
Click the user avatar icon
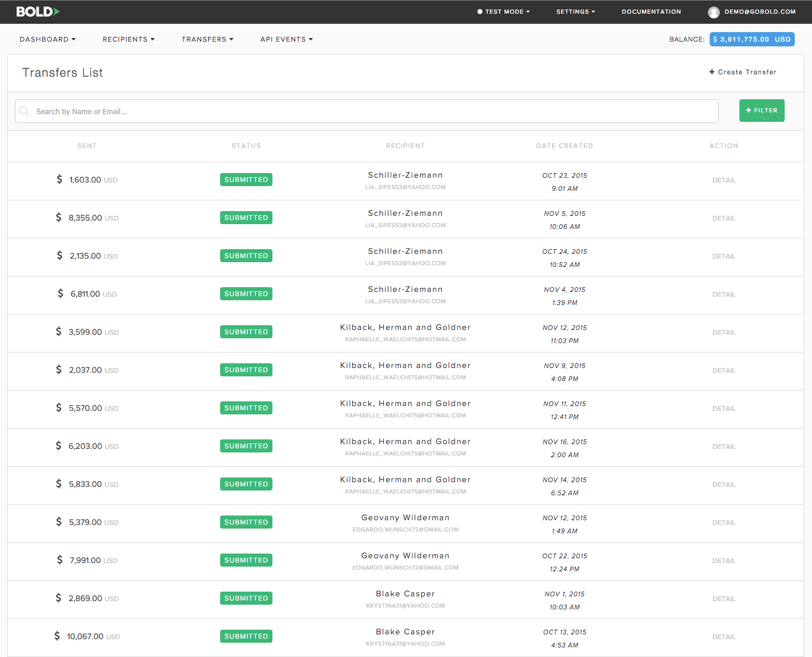(x=713, y=12)
